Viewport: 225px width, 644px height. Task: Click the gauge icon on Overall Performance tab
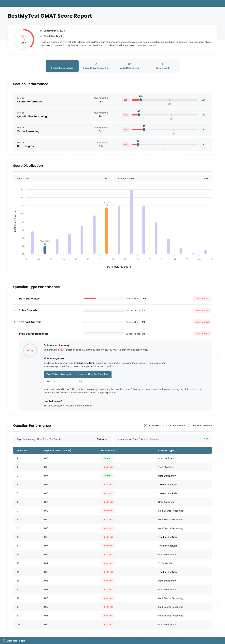tap(62, 64)
